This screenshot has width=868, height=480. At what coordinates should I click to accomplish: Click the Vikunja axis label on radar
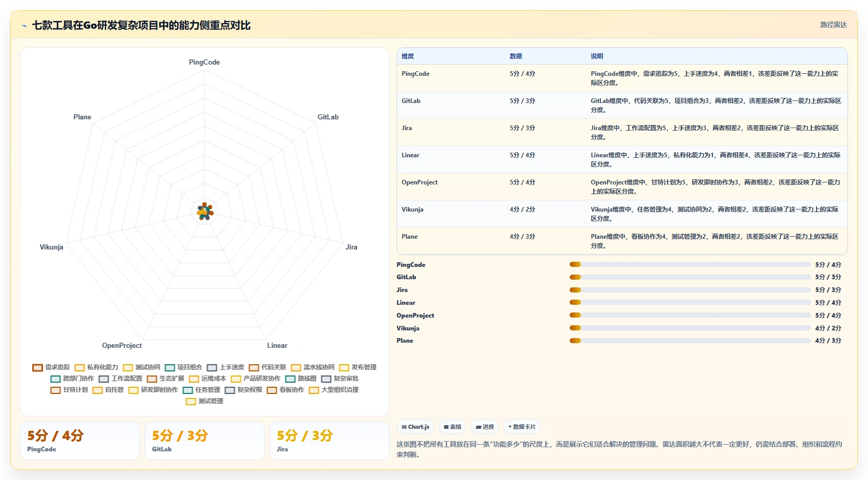(x=52, y=247)
